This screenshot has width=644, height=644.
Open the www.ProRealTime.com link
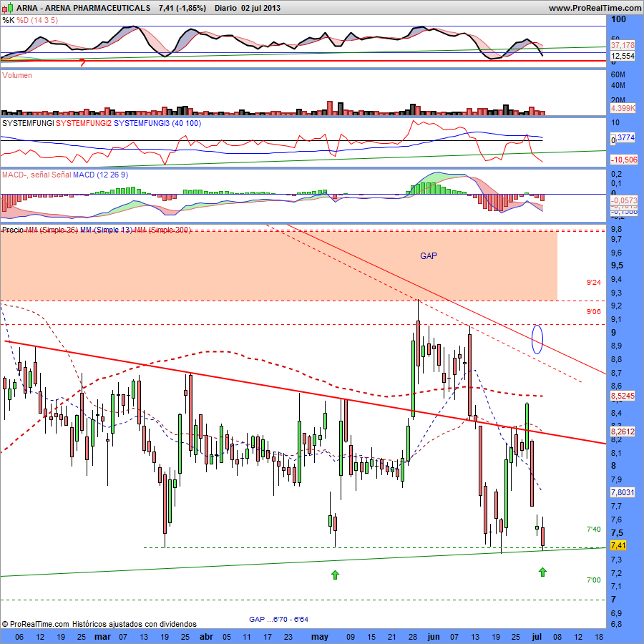pos(595,8)
